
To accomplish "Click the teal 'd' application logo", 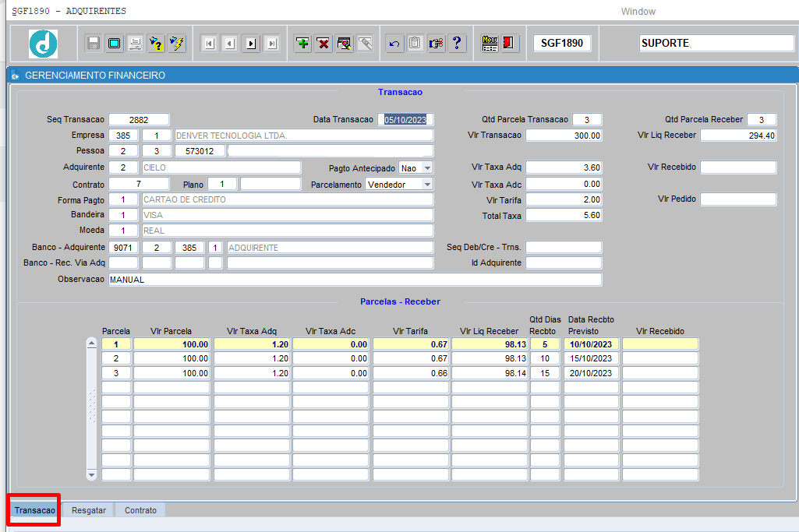I will 44,44.
